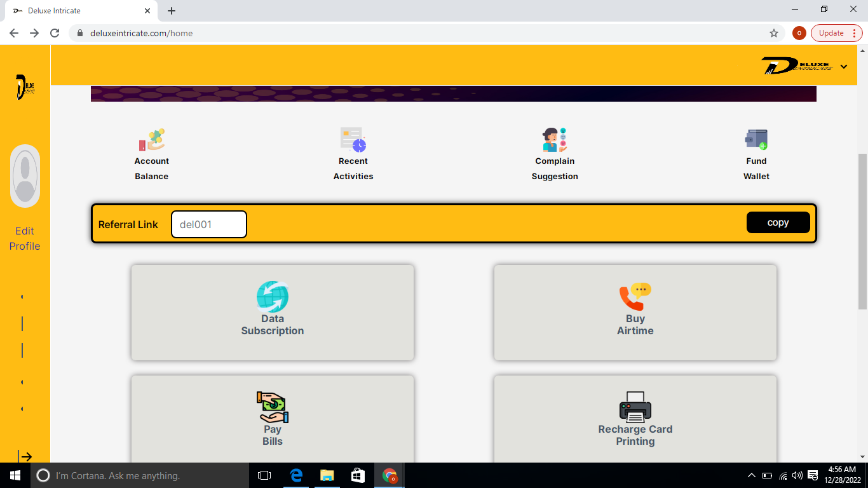Open the Pay Bills cash icon
Image resolution: width=868 pixels, height=488 pixels.
coord(273,407)
